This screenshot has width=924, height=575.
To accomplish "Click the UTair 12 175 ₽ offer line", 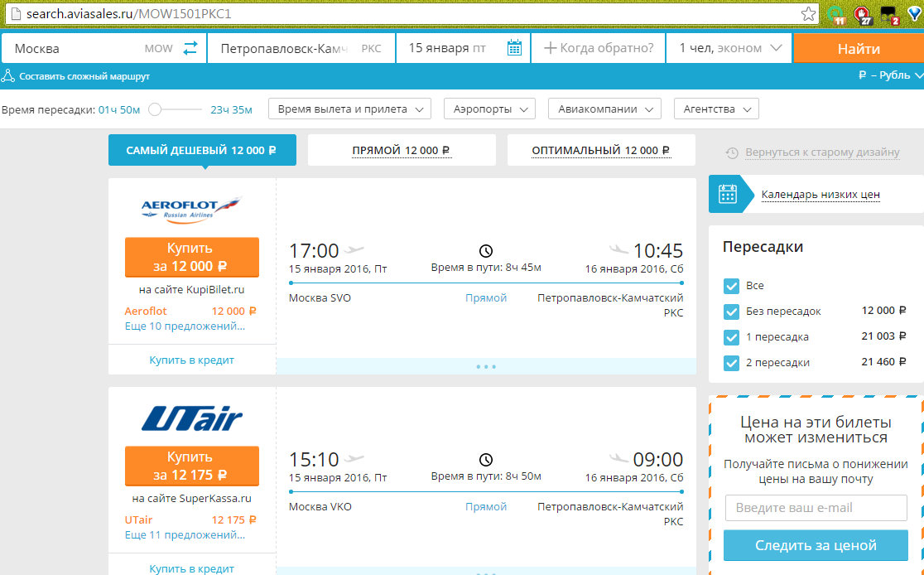I will tap(190, 519).
